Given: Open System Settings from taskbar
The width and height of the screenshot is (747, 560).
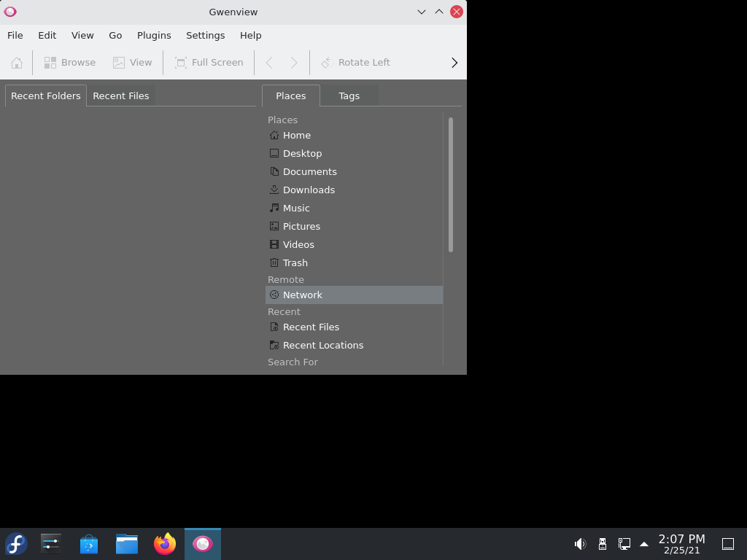Looking at the screenshot, I should click(51, 544).
